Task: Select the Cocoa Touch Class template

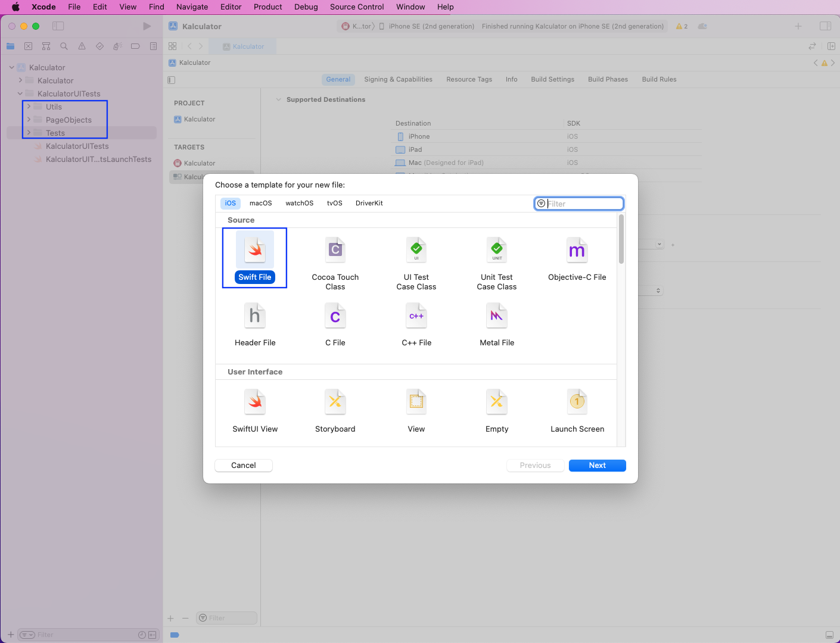Action: pyautogui.click(x=335, y=263)
